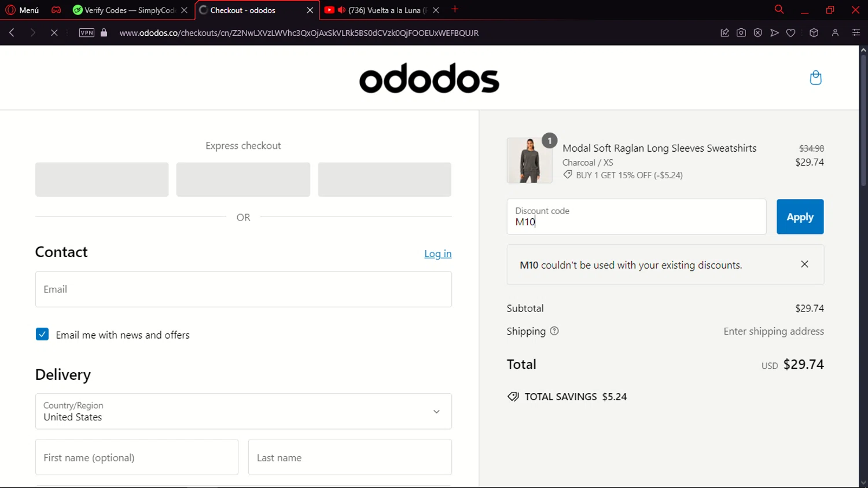Click the third express checkout placeholder button
Viewport: 868px width, 488px height.
tap(385, 179)
